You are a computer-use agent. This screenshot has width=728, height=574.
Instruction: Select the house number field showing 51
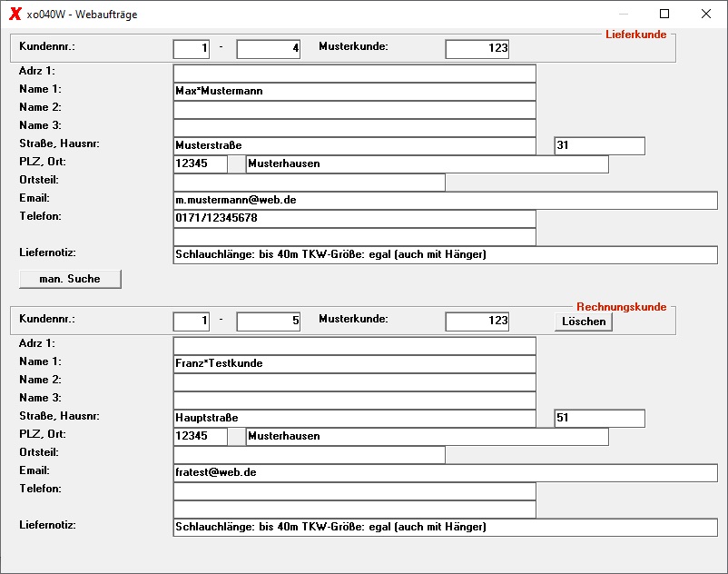(599, 419)
